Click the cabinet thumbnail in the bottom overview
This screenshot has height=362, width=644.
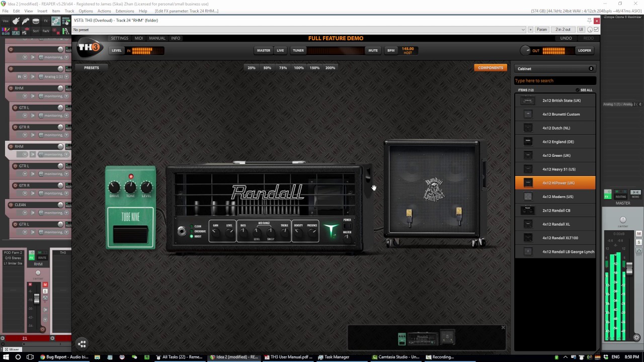(x=447, y=338)
